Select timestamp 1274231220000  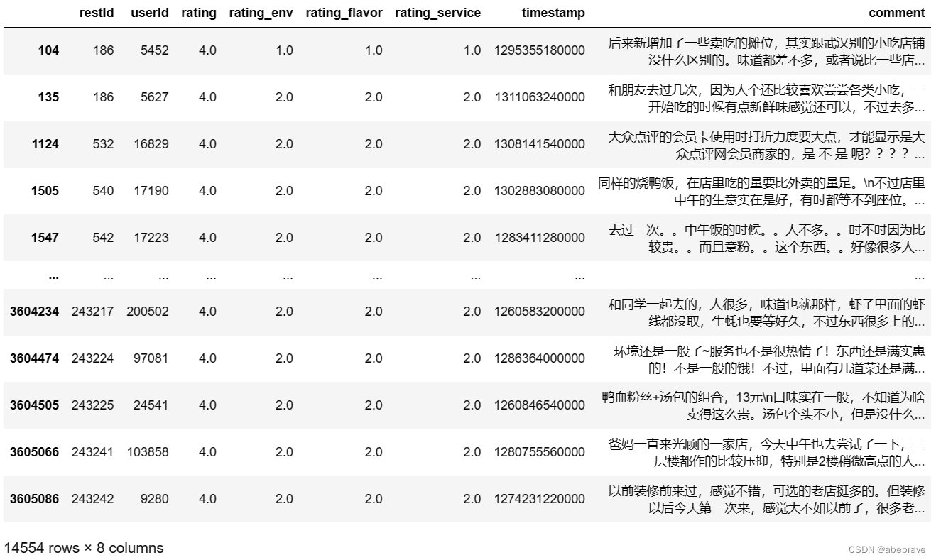pyautogui.click(x=540, y=499)
